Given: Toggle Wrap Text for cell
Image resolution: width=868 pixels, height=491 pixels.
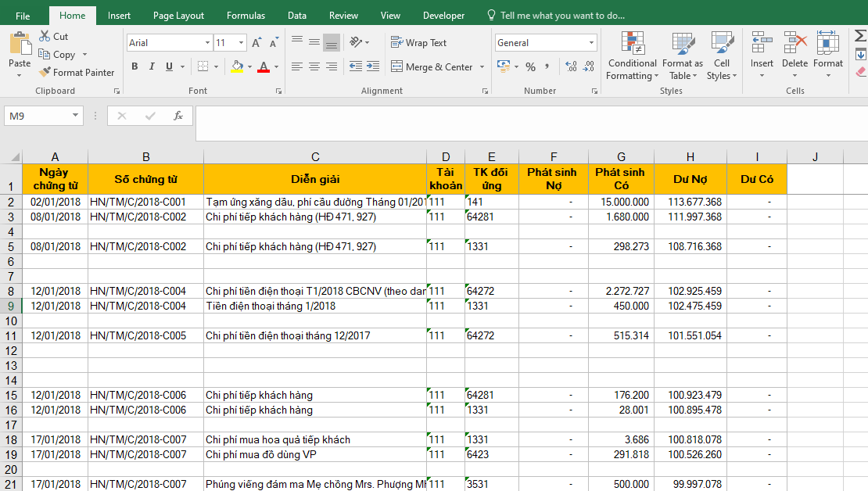Looking at the screenshot, I should click(418, 43).
